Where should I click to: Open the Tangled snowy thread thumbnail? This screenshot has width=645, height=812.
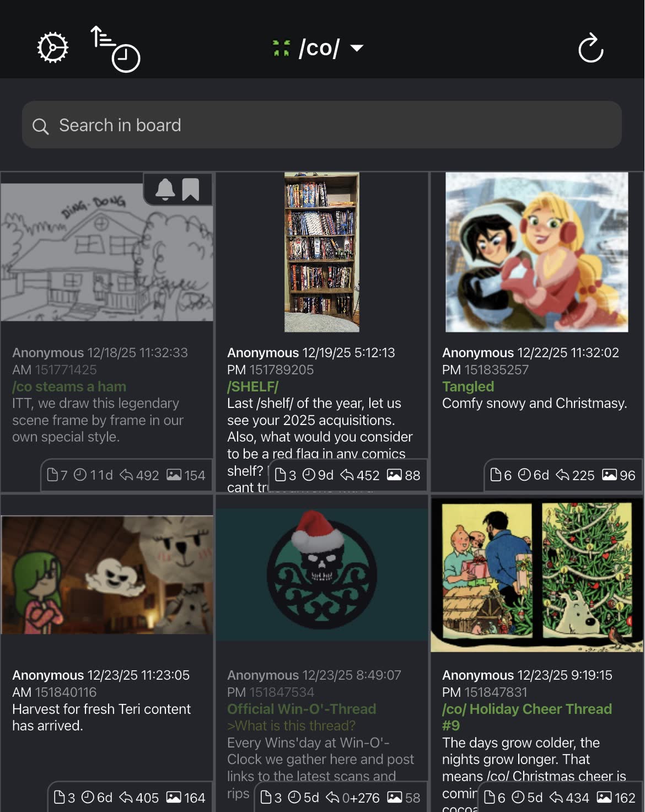537,252
